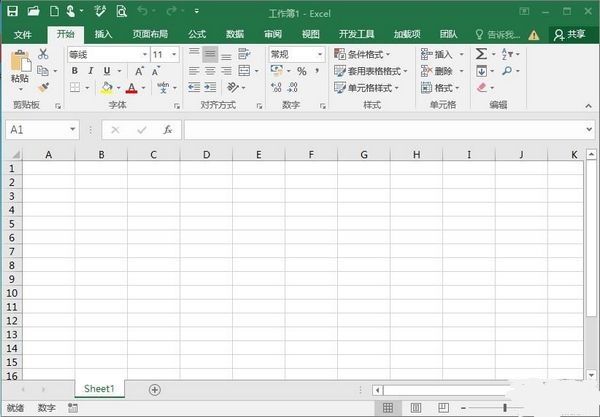Toggle Bold formatting

(x=75, y=71)
